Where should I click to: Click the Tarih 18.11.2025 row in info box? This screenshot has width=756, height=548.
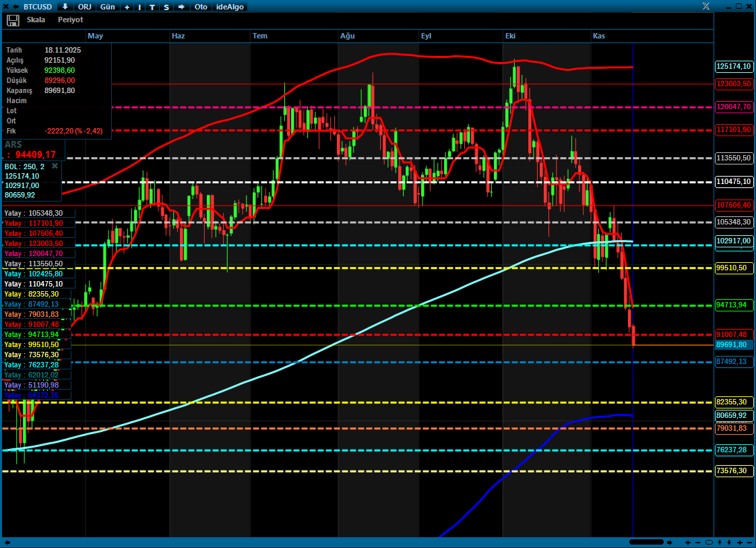(43, 50)
